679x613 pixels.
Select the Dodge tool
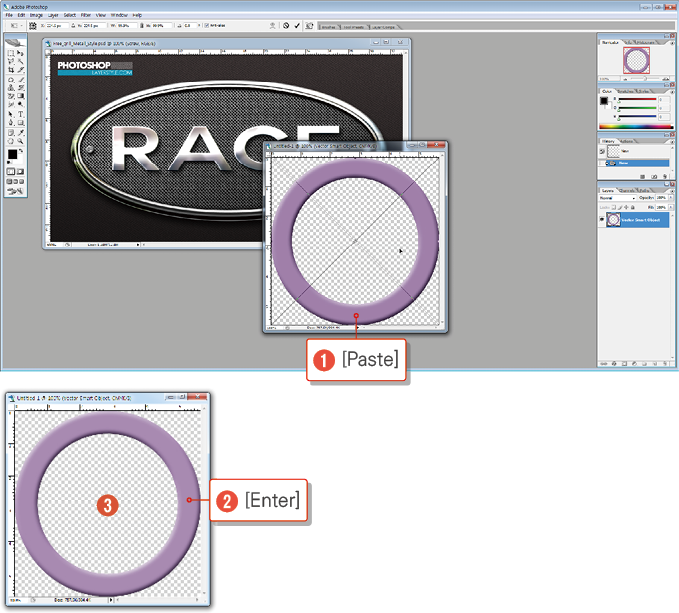tap(20, 104)
